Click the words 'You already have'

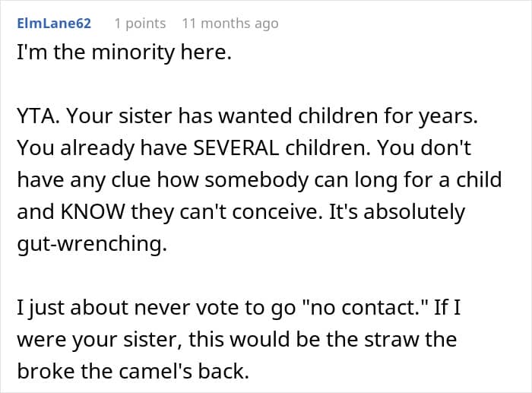(102, 149)
